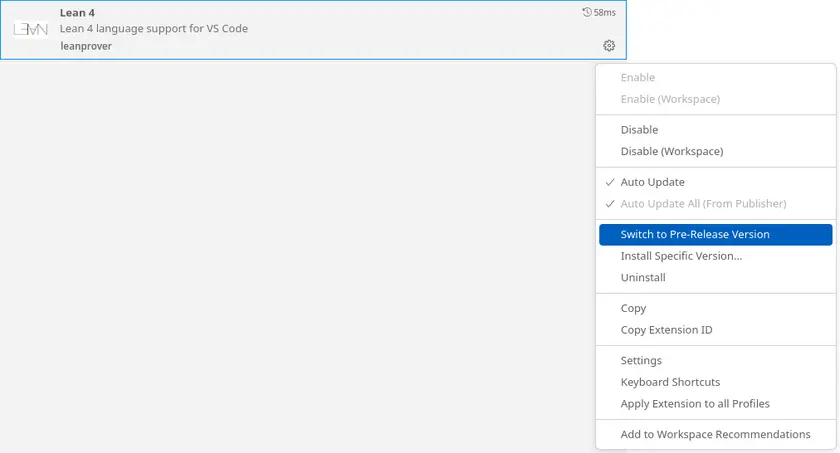Image resolution: width=840 pixels, height=453 pixels.
Task: Add to Workspace Recommendations
Action: (716, 434)
